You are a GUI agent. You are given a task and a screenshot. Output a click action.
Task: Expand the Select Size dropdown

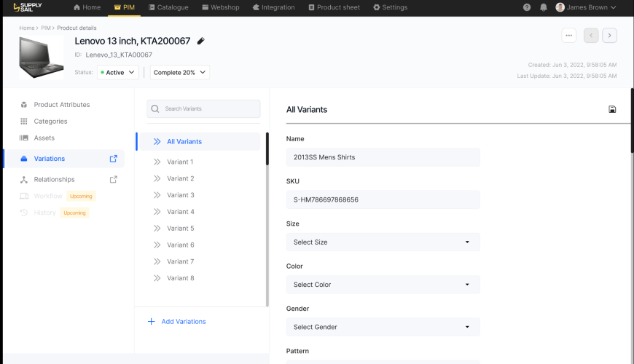383,242
